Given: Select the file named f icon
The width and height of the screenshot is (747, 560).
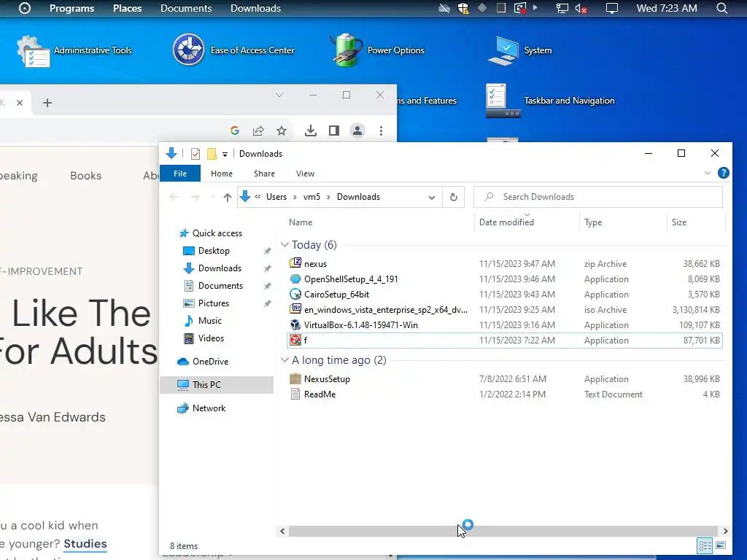Looking at the screenshot, I should click(295, 340).
